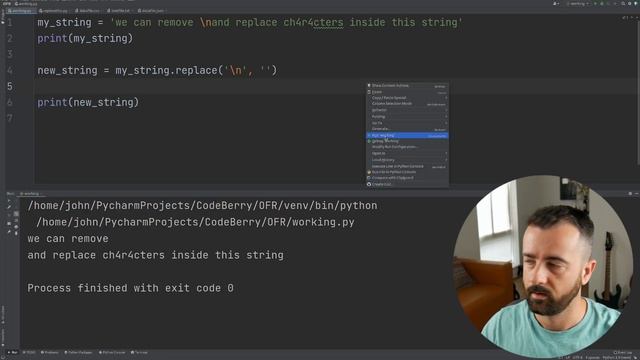Select "Show Context Actions" in the context menu

pos(407,86)
